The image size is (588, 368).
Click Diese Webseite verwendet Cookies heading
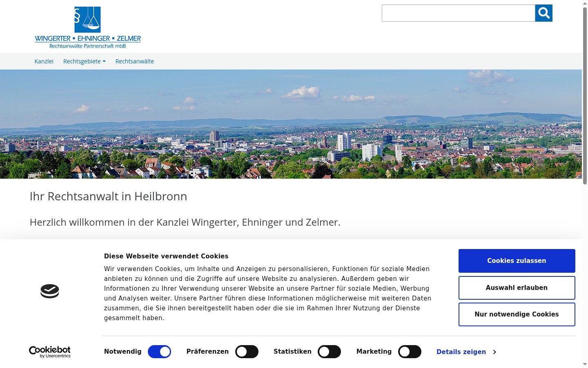166,256
